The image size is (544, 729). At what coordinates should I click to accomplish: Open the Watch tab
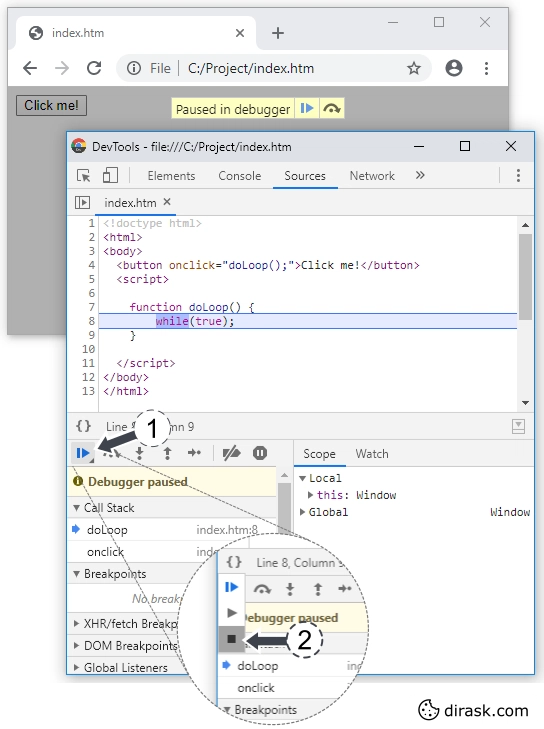[x=372, y=454]
